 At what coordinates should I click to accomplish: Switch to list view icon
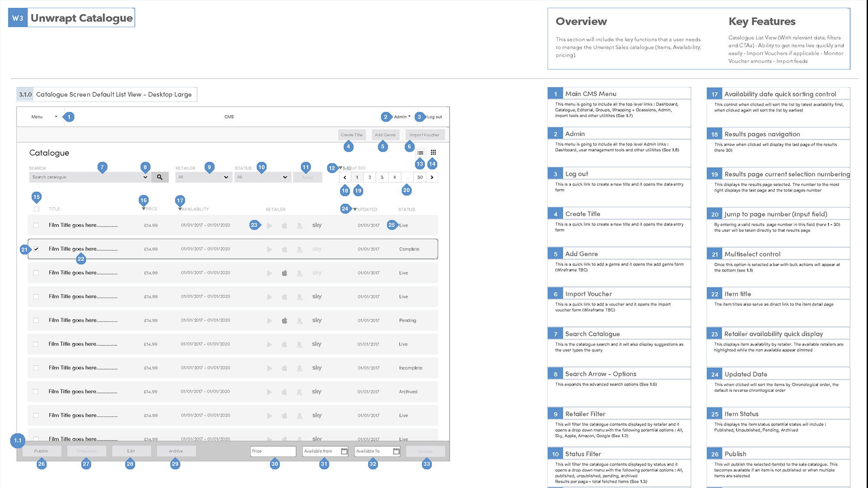pyautogui.click(x=420, y=153)
